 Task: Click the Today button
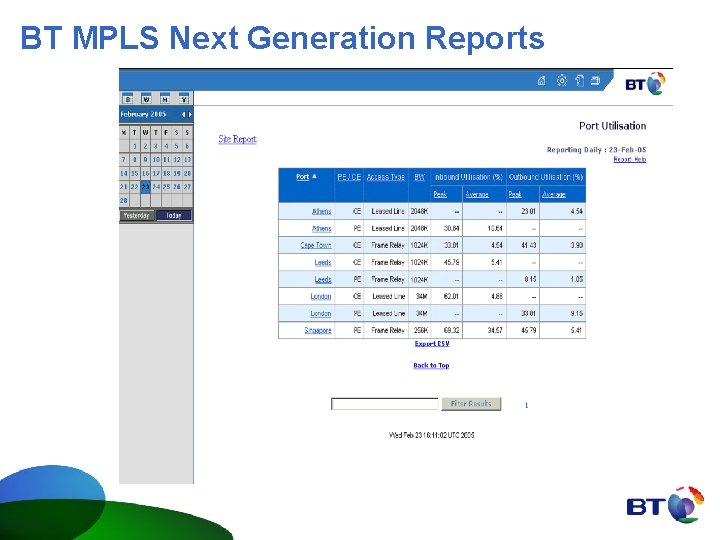click(x=174, y=215)
